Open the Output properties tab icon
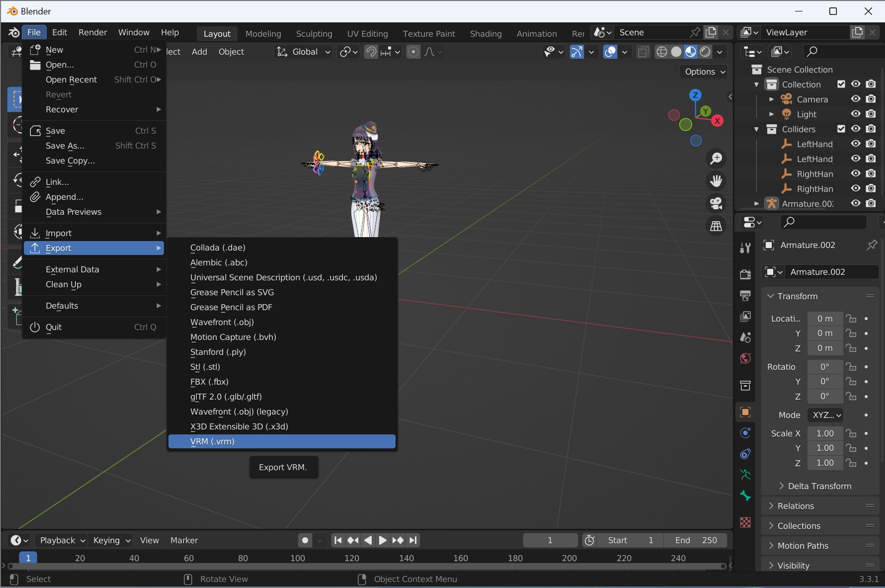The image size is (885, 588). 745,295
